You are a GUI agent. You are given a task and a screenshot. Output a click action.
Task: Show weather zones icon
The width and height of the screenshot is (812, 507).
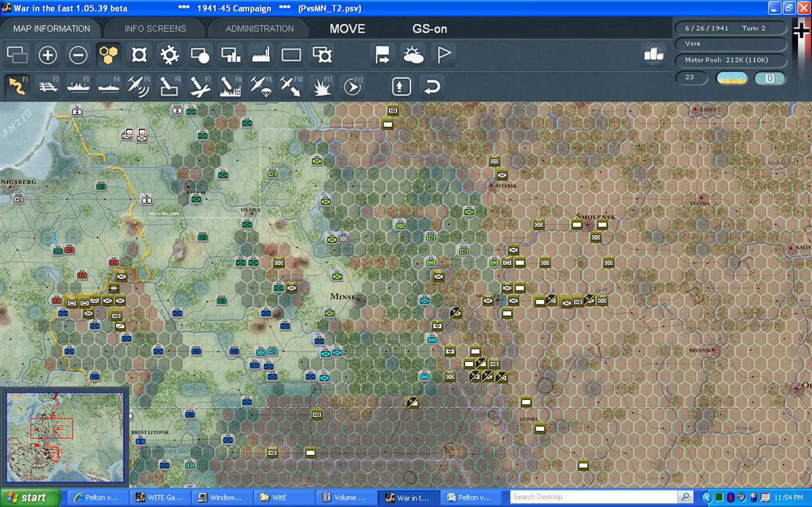click(x=413, y=55)
